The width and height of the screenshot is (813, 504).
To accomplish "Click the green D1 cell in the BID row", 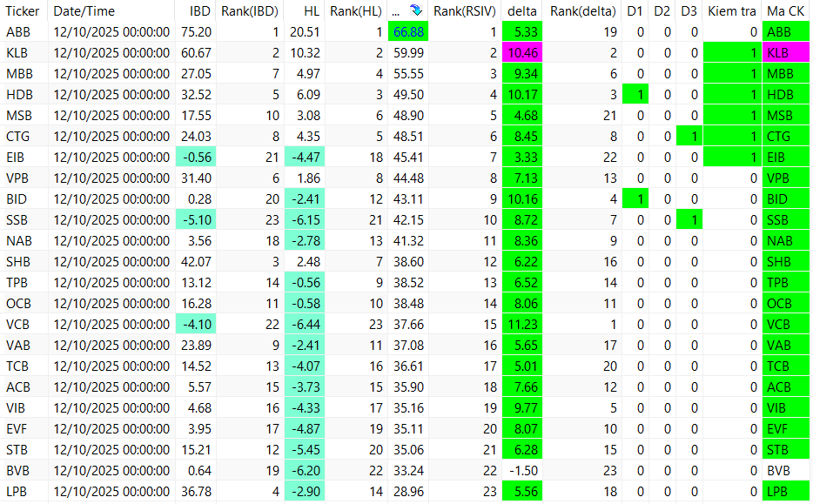I will coord(635,199).
